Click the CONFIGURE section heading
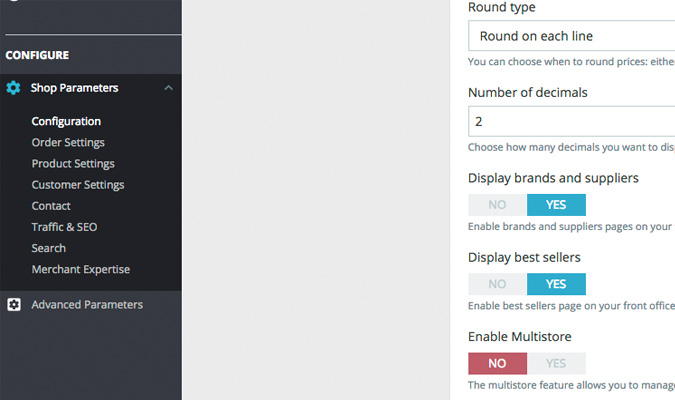 pos(37,55)
